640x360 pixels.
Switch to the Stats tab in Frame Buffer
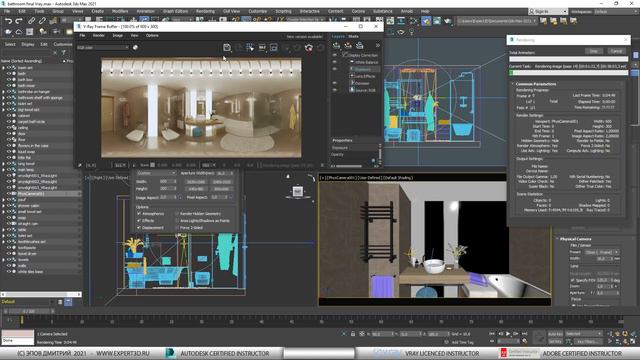coord(353,36)
